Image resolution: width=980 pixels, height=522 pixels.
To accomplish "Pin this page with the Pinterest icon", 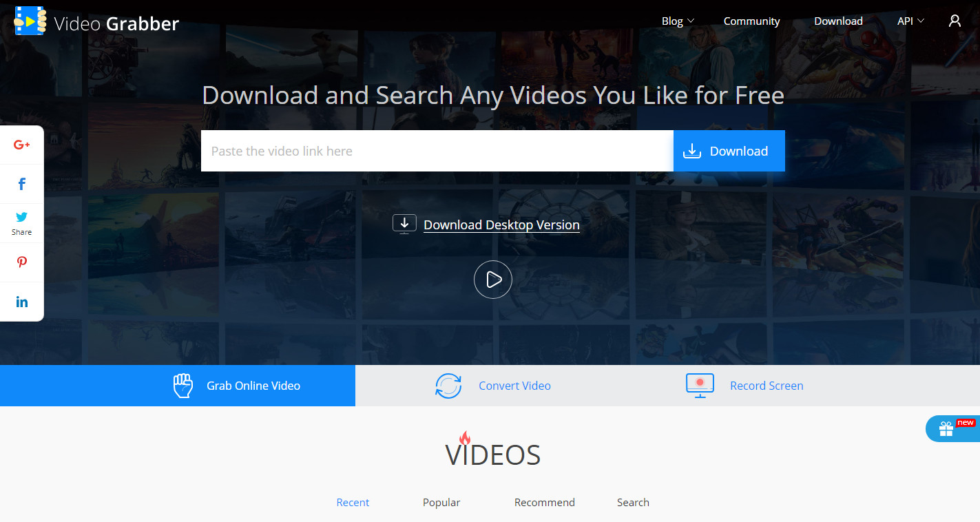I will (x=22, y=262).
